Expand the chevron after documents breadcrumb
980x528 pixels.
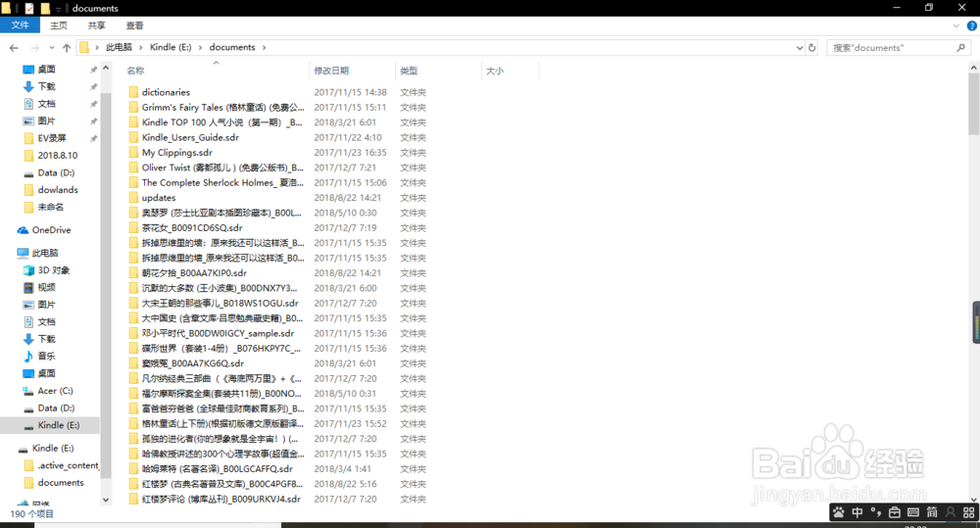265,47
